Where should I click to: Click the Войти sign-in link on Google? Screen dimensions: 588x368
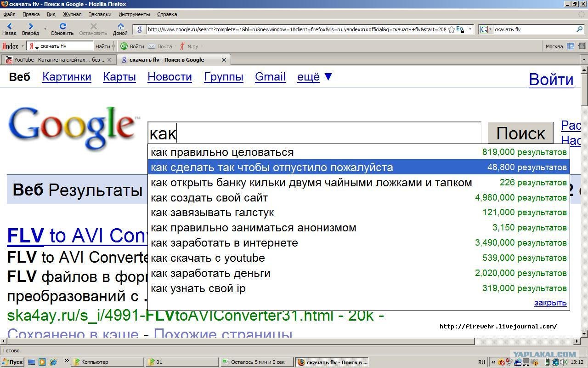click(x=551, y=79)
